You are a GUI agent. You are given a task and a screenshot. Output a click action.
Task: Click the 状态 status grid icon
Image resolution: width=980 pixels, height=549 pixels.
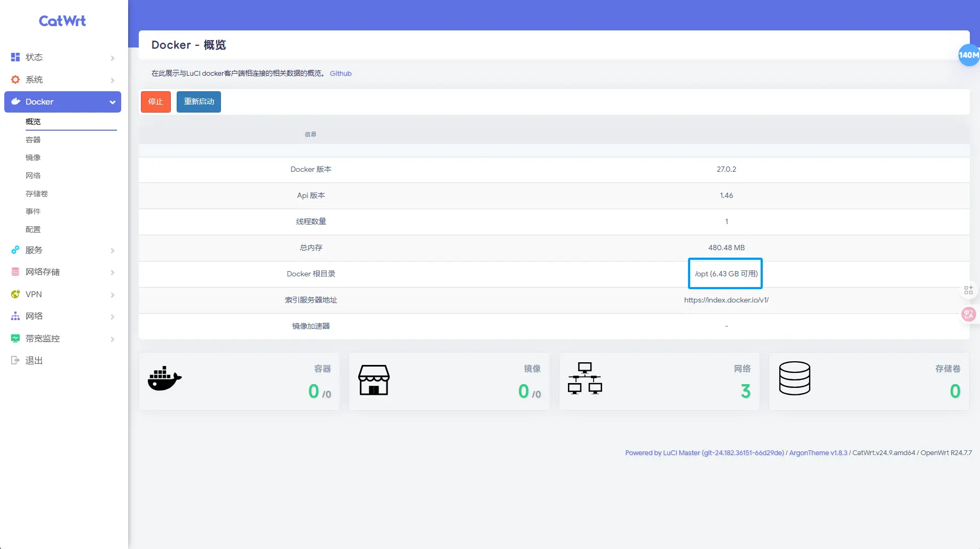(x=15, y=57)
